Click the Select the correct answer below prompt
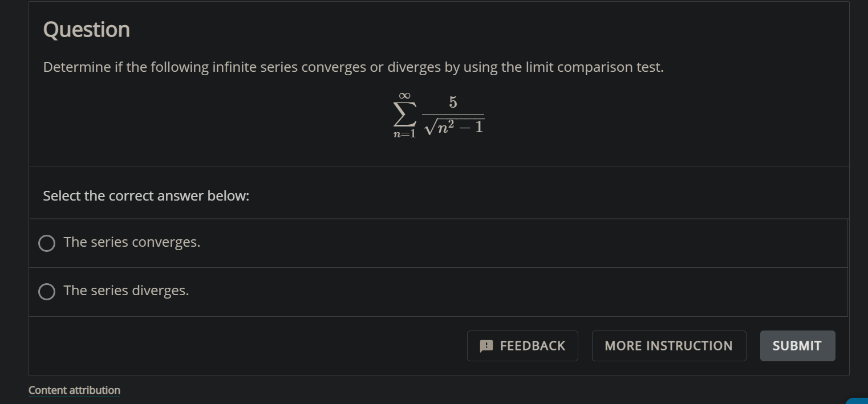 146,195
